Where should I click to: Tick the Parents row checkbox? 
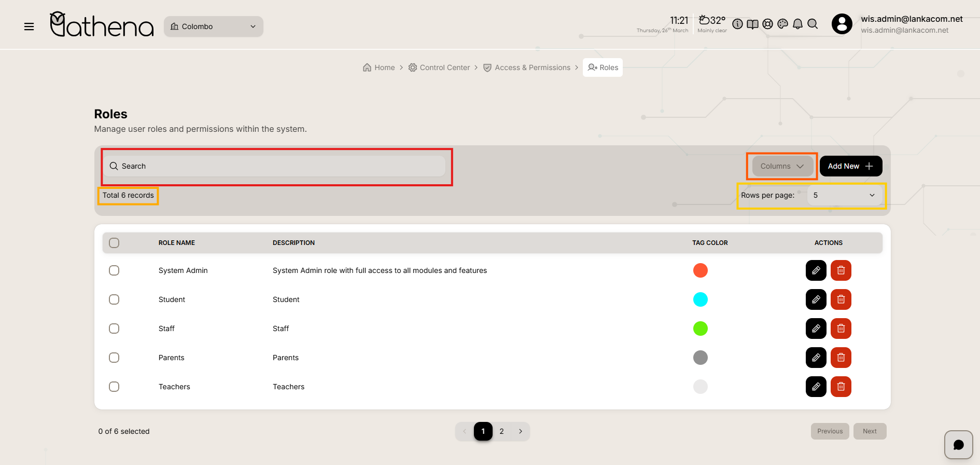click(x=114, y=358)
